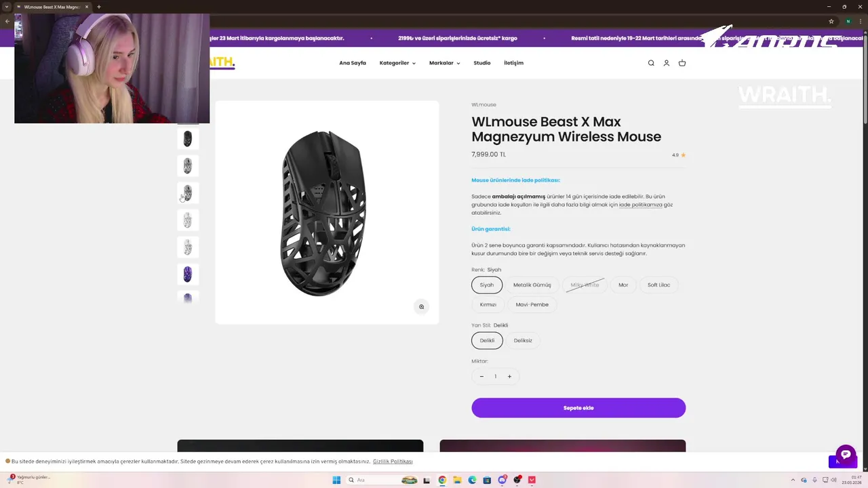The width and height of the screenshot is (868, 488).
Task: Open the site search icon
Action: pyautogui.click(x=651, y=63)
